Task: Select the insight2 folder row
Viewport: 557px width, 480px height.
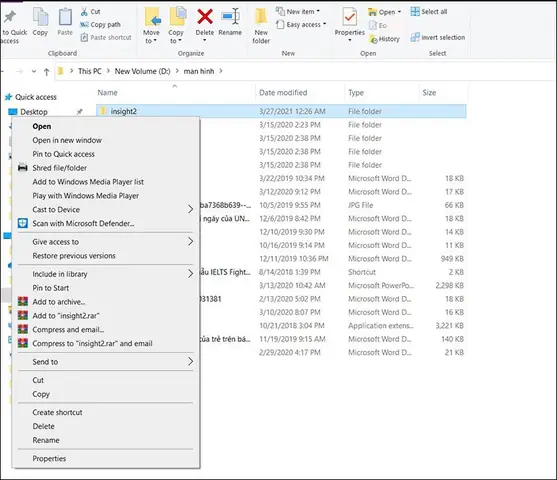Action: point(281,111)
